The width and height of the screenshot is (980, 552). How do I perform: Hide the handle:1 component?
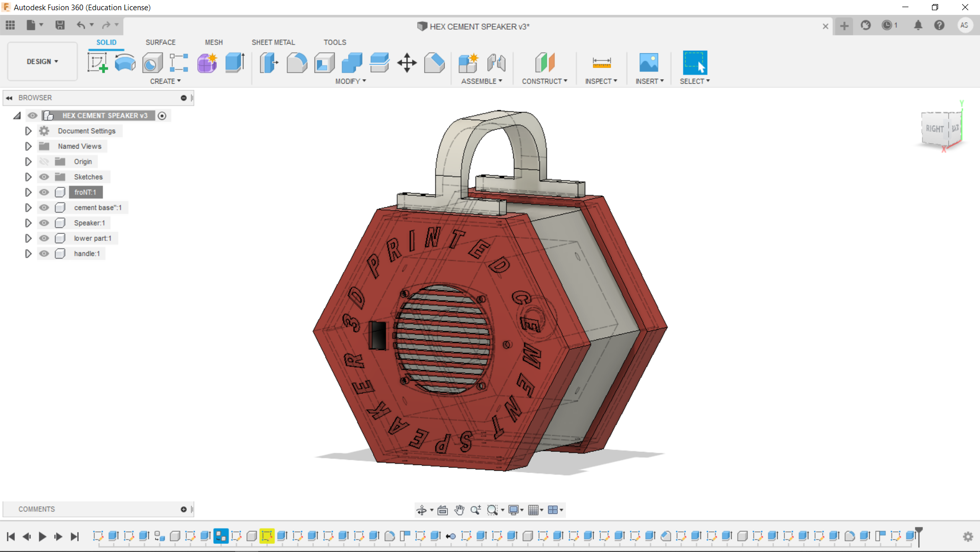[x=44, y=254]
